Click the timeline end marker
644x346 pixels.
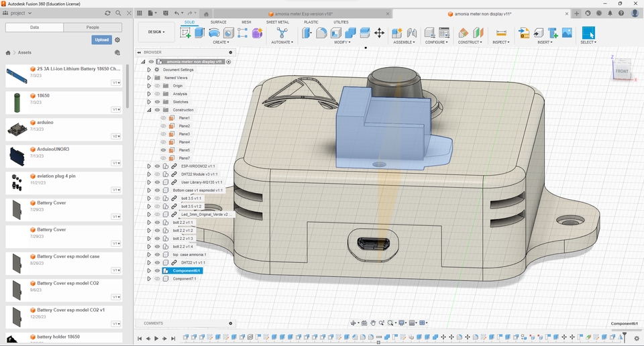[x=625, y=337]
